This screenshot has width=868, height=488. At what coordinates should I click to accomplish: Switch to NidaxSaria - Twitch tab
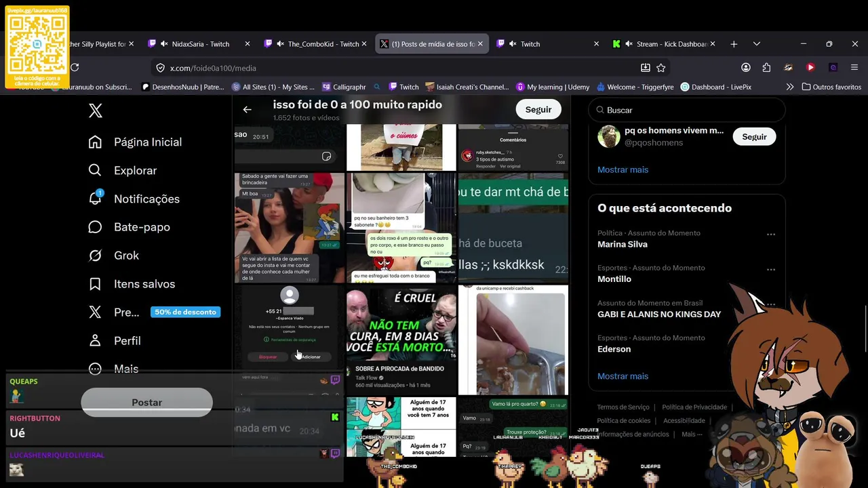coord(199,44)
